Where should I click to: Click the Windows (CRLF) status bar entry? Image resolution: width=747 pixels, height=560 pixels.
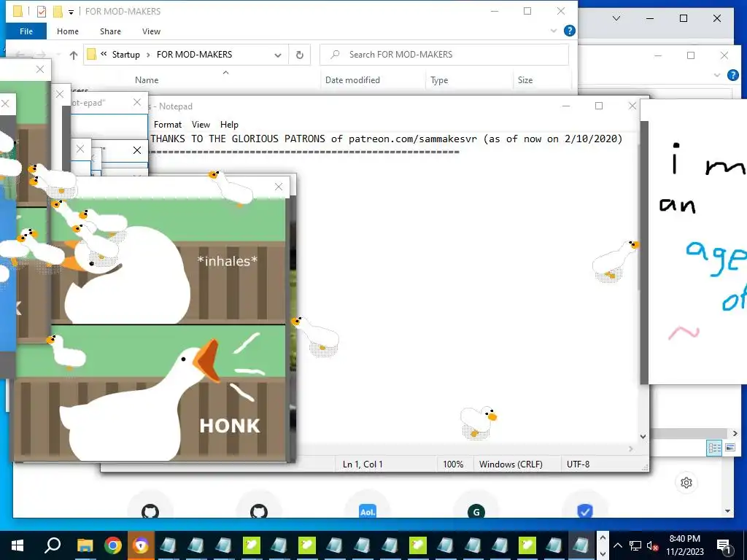click(511, 464)
